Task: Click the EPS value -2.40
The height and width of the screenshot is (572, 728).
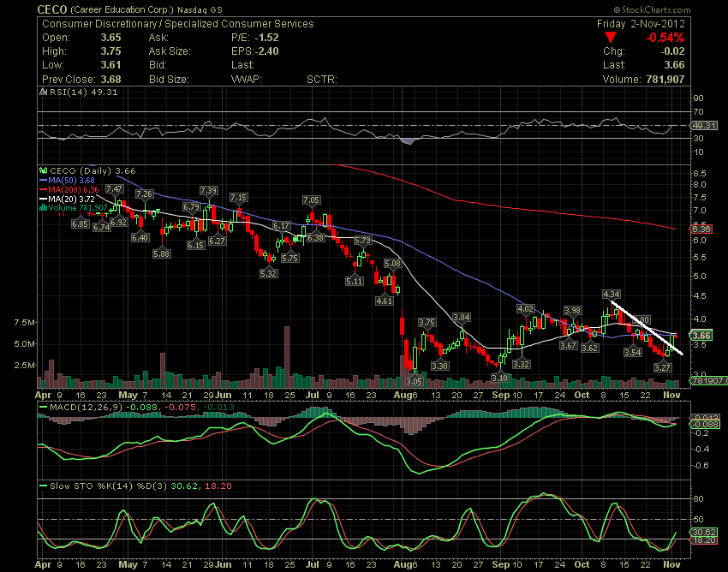Action: point(266,51)
